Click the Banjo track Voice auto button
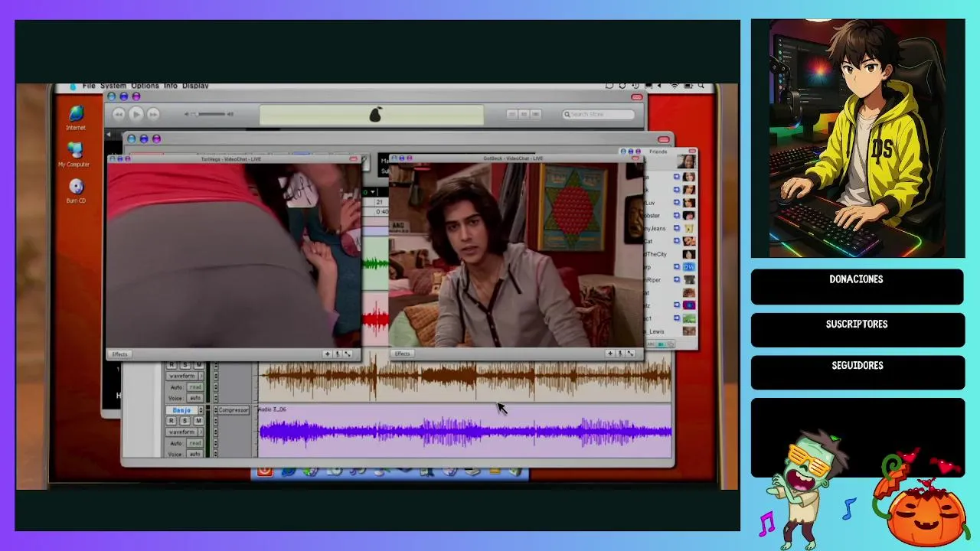The image size is (980, 551). pyautogui.click(x=195, y=454)
